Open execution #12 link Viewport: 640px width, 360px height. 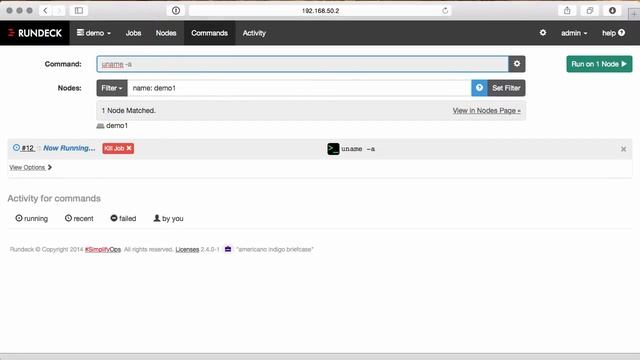[28, 148]
